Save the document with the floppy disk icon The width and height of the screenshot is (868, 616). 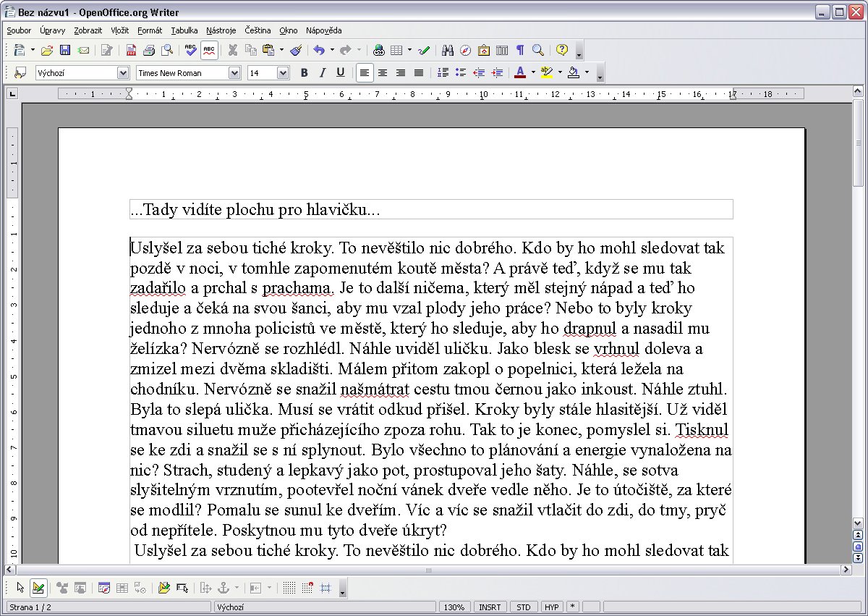click(x=65, y=50)
